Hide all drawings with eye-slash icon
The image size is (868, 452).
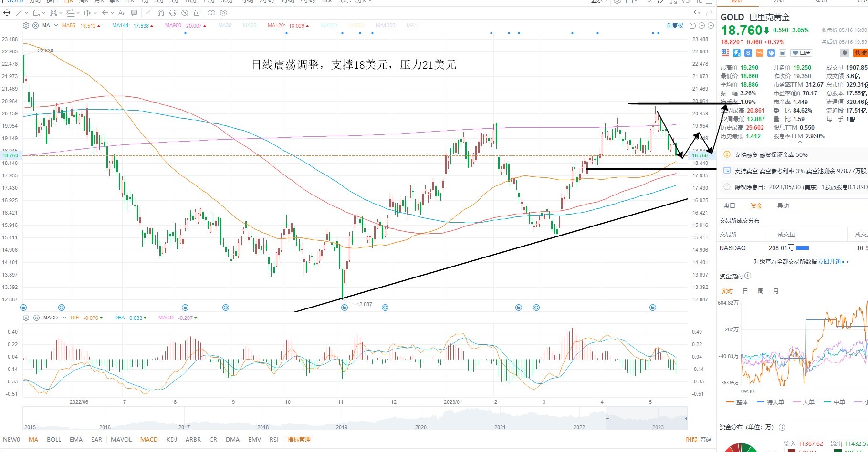(185, 13)
